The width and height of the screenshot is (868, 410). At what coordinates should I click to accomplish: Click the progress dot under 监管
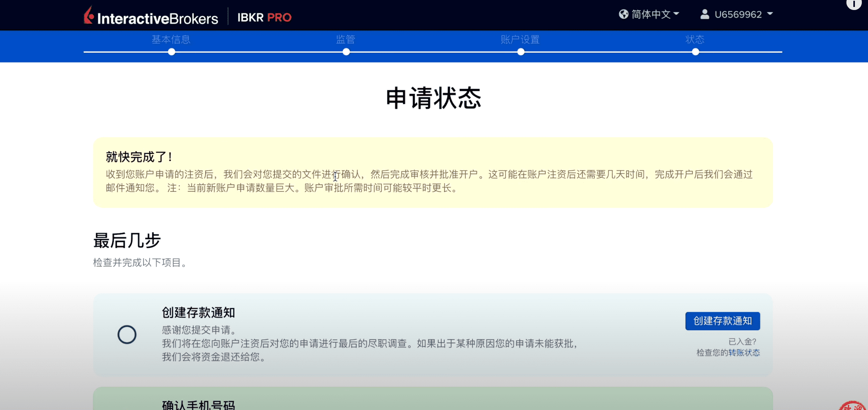coord(346,51)
